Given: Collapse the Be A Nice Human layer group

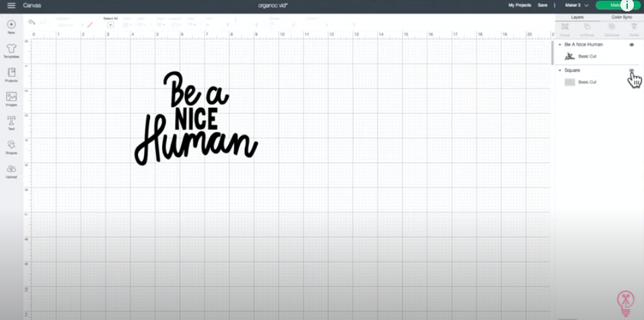Looking at the screenshot, I should (559, 44).
